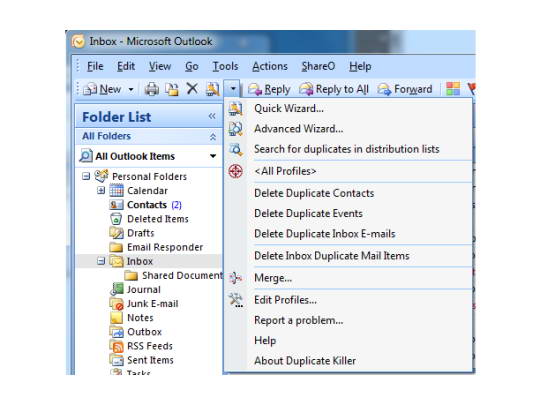Click the distribution list search icon
Viewport: 540px width, 405px height.
pyautogui.click(x=236, y=149)
